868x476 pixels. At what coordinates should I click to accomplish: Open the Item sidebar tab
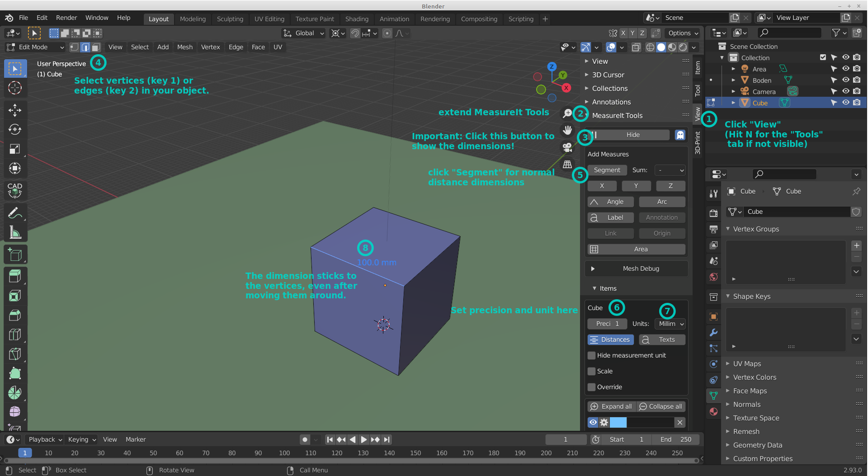698,68
